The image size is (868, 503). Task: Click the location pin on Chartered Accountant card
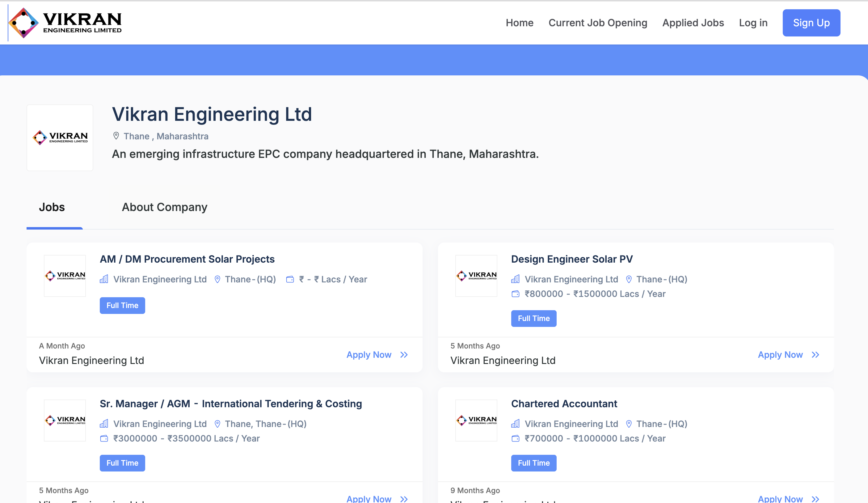point(629,424)
